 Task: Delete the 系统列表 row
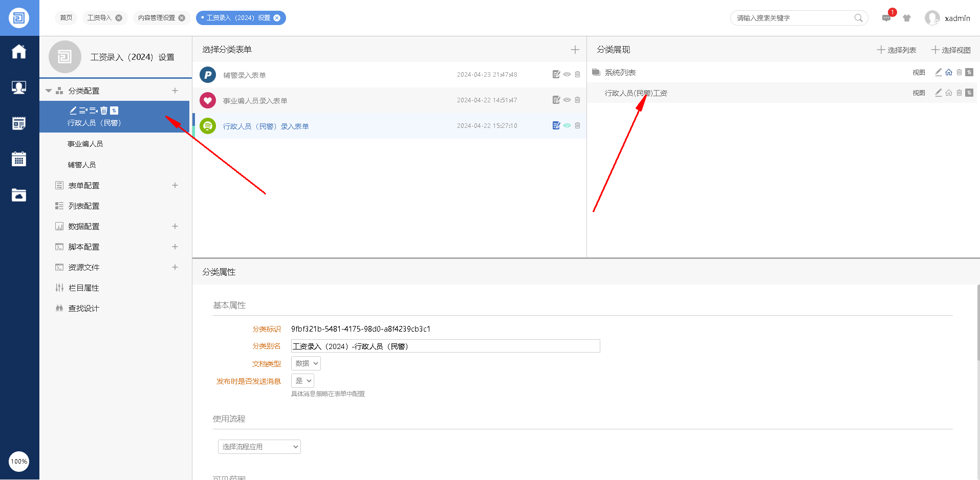coord(959,72)
